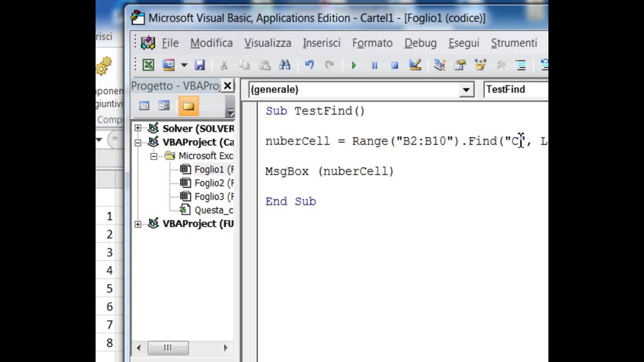Click the Paste toolbar icon

tap(265, 65)
